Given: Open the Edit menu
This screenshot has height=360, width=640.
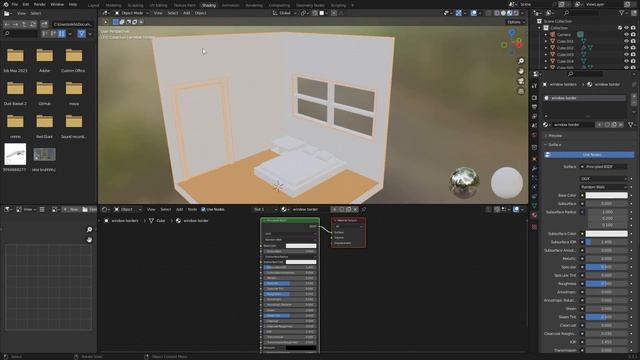Looking at the screenshot, I should [x=26, y=4].
